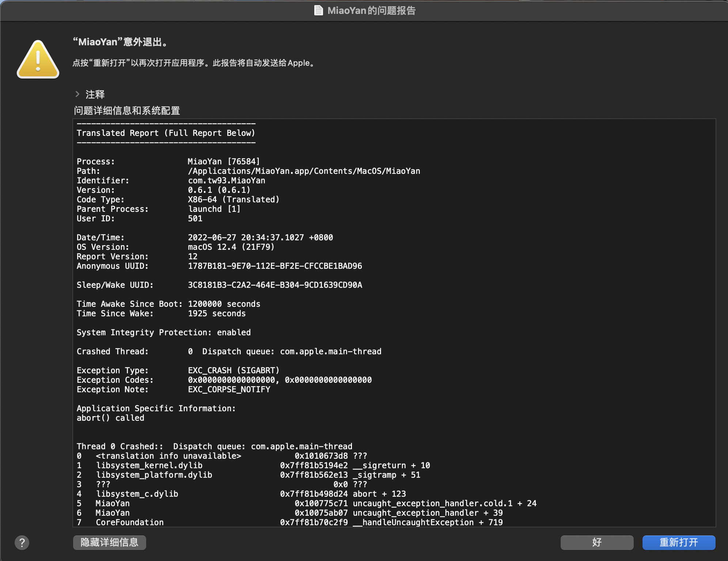This screenshot has width=728, height=561.
Task: Click the uncaught_exception_handler.cold.1 frame
Action: click(307, 503)
